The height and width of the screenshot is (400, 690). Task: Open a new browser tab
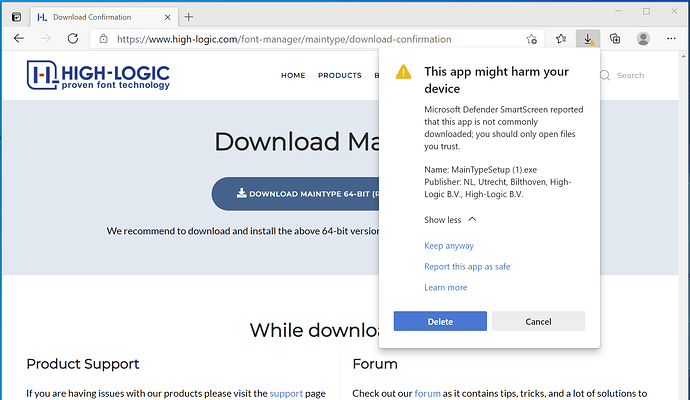pyautogui.click(x=189, y=17)
